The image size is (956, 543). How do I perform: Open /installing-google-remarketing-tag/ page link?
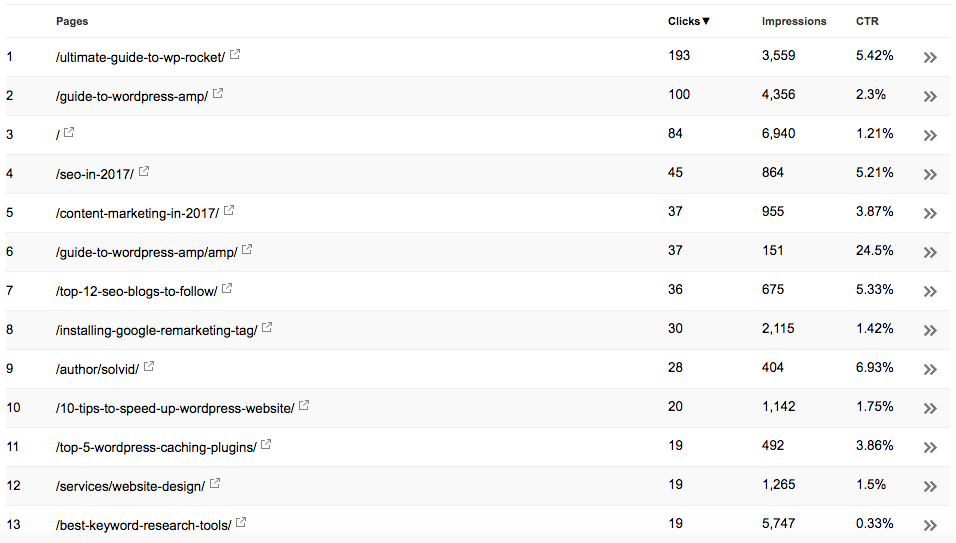[157, 330]
